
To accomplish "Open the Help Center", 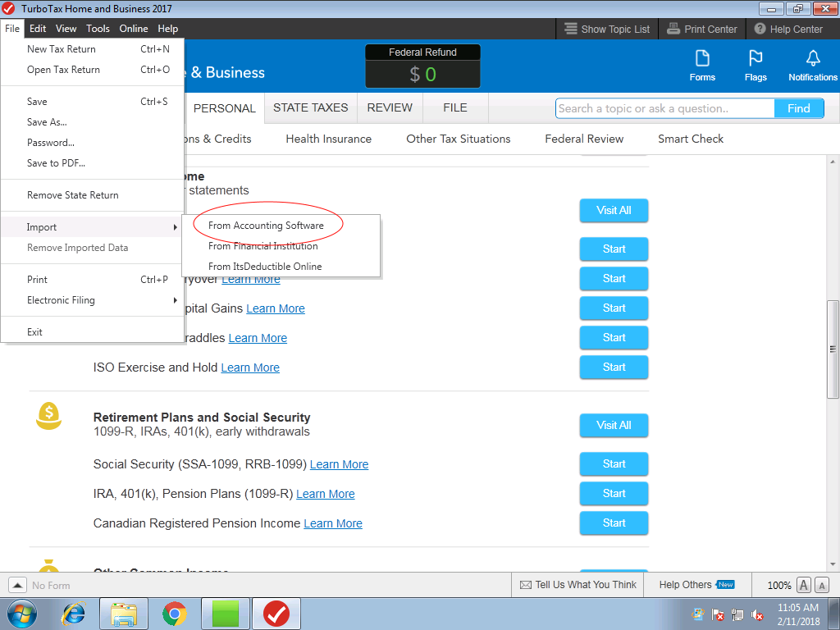I will pyautogui.click(x=788, y=29).
